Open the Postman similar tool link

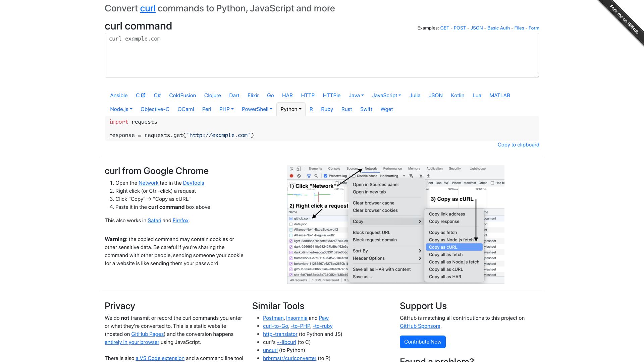pyautogui.click(x=273, y=318)
